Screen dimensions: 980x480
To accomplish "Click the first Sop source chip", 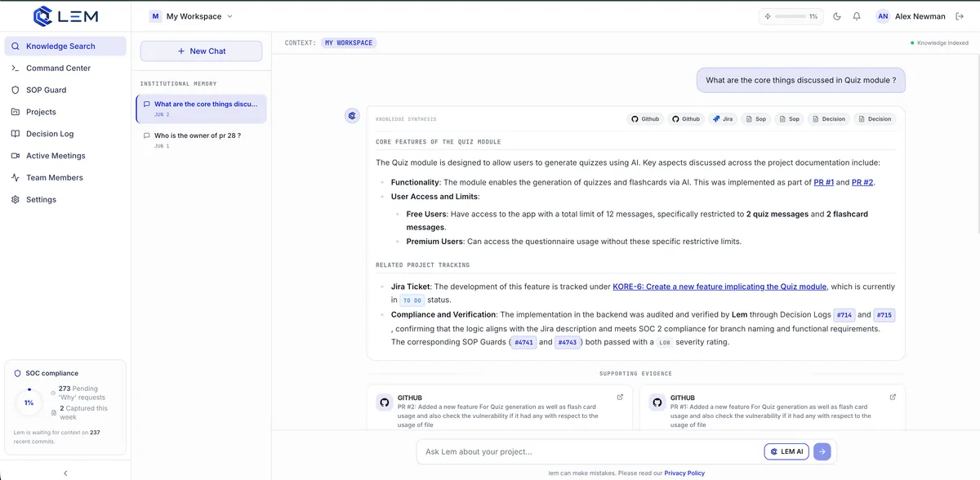I will 756,118.
